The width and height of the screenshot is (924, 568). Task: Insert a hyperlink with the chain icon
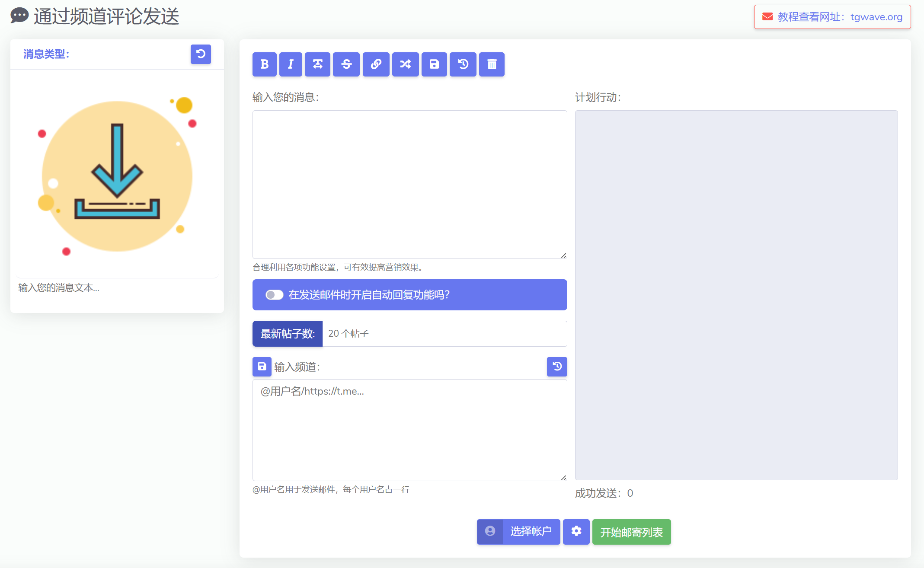(x=376, y=64)
